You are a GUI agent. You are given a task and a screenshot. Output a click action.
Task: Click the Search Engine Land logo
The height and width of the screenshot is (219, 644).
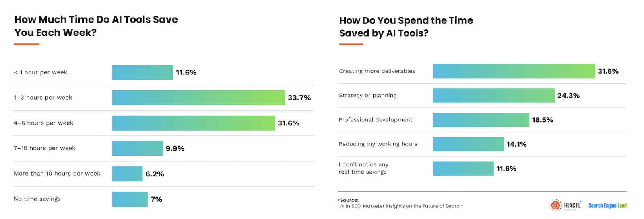point(607,206)
